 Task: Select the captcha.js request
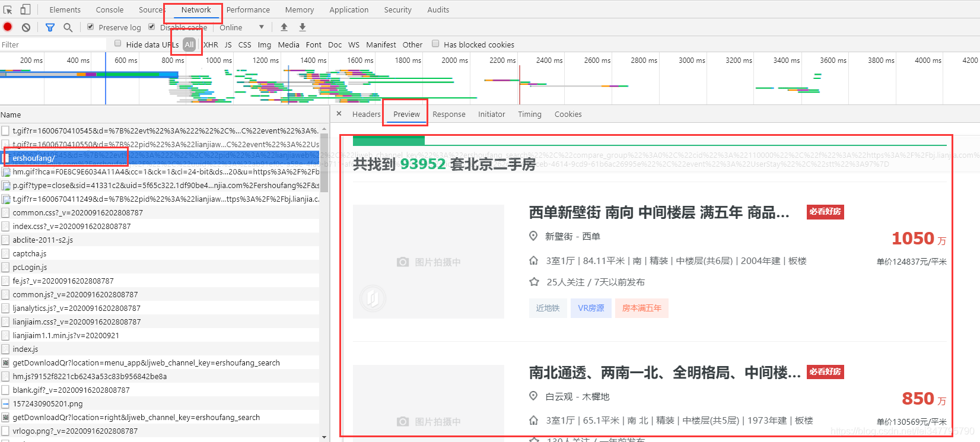click(160, 253)
